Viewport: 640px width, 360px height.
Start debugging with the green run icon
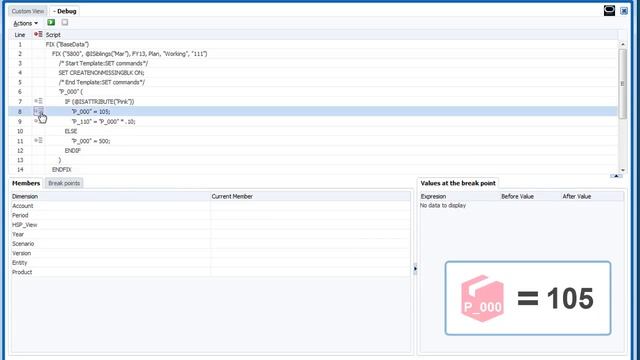pyautogui.click(x=51, y=22)
